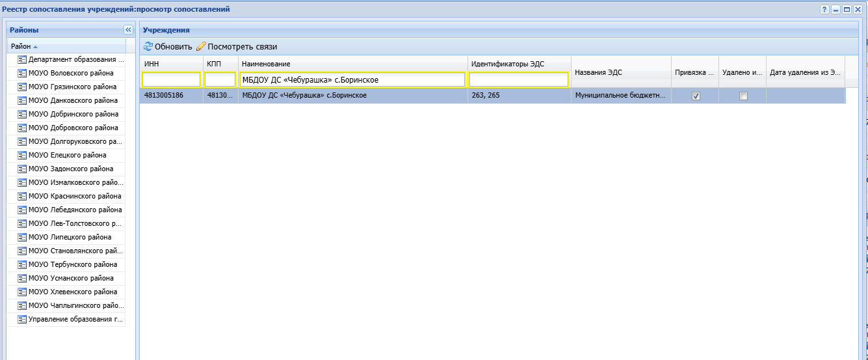
Task: Select МОУО Хлевенского района
Action: 67,292
